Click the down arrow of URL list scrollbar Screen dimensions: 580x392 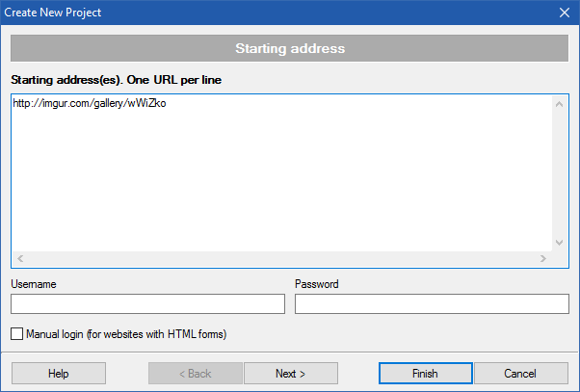pos(559,243)
